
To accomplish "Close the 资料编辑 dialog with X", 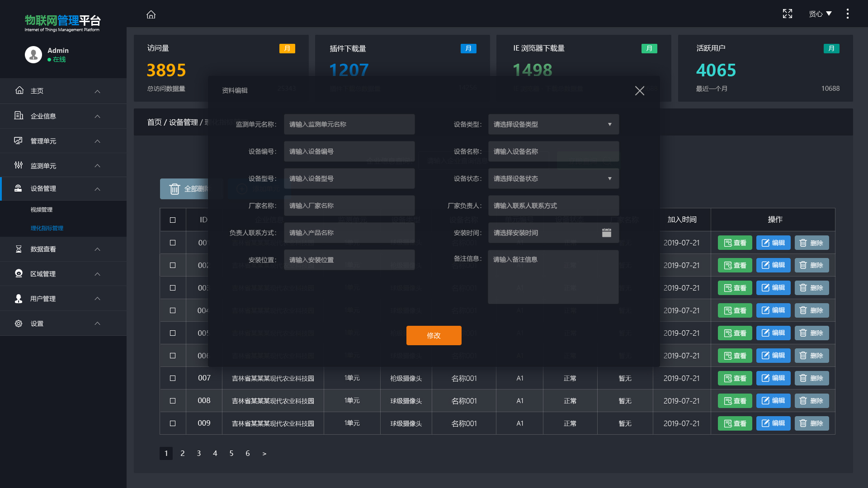I will click(x=640, y=91).
